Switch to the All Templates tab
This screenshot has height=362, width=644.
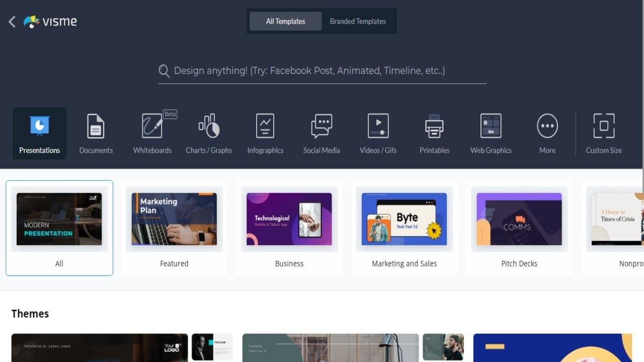pos(285,21)
